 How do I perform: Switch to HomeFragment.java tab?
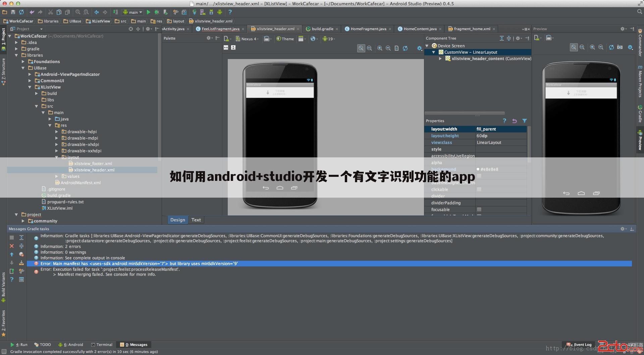pos(368,29)
